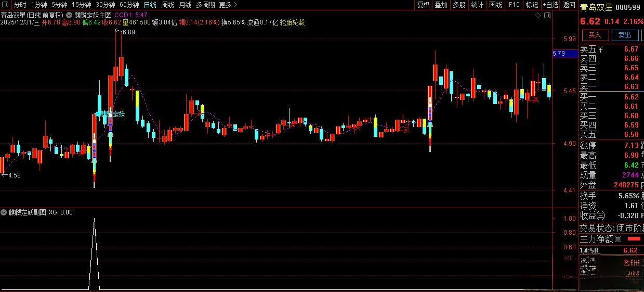The width and height of the screenshot is (644, 292).
Task: Expand the 更多 periods menu
Action: click(226, 5)
